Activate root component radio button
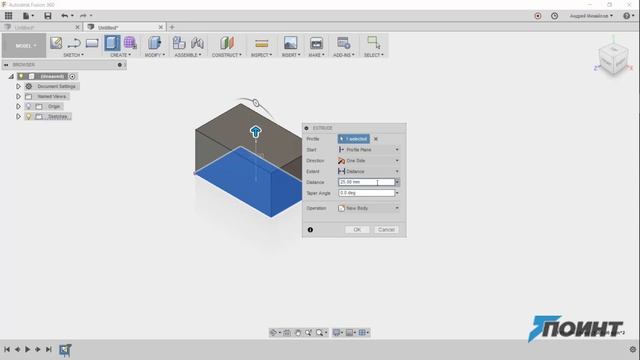640x360 pixels. click(x=72, y=76)
